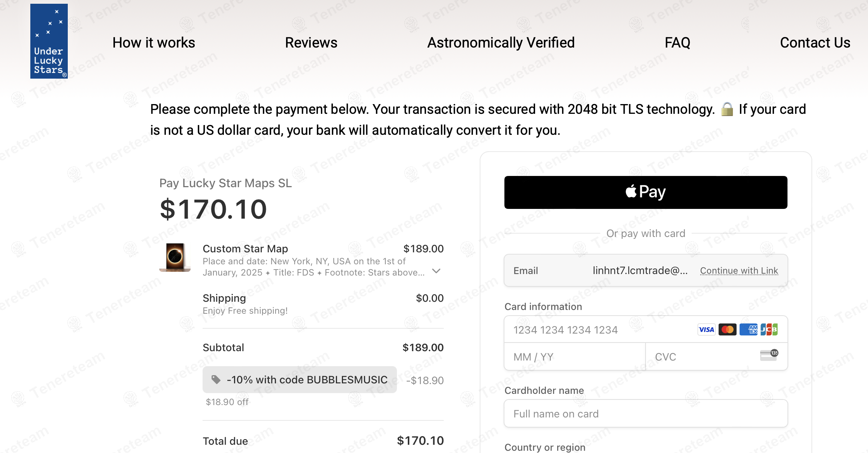
Task: Click the Under Lucky Stars logo
Action: [49, 41]
